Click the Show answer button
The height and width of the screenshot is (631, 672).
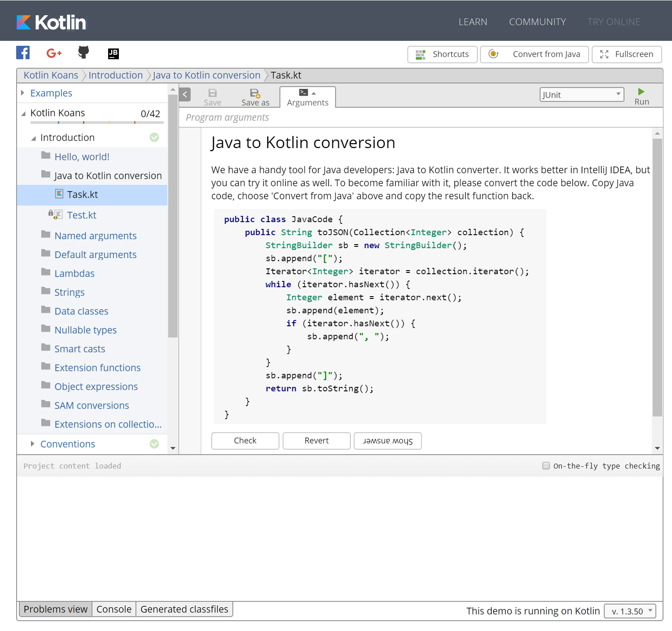coord(388,441)
